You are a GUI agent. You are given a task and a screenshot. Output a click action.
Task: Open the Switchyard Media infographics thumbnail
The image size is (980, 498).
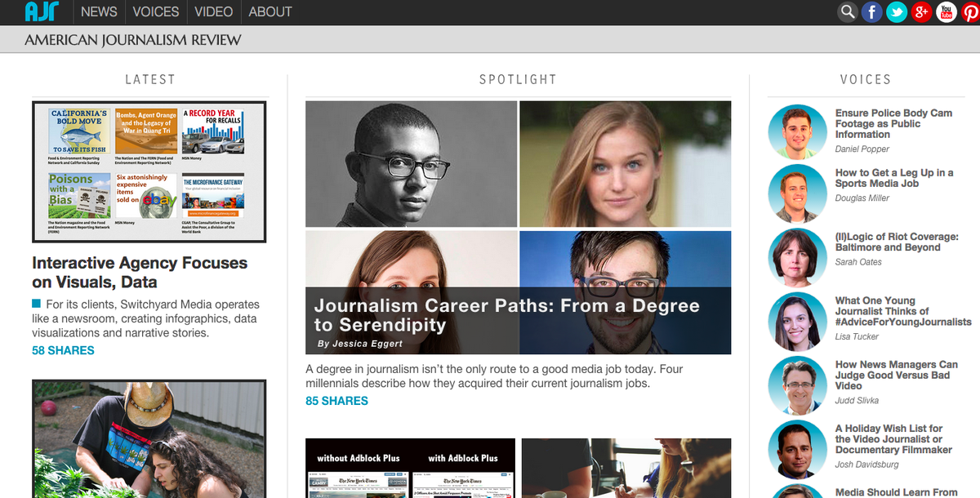click(149, 171)
